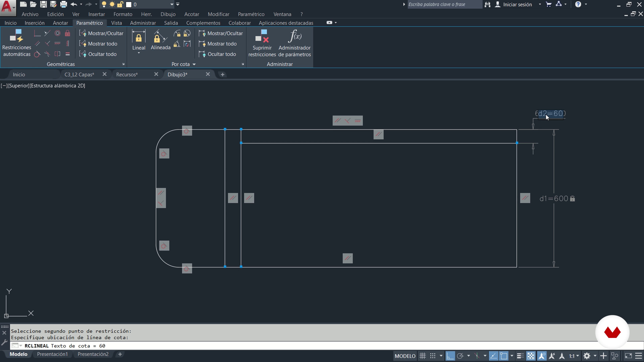Click Ocultar todo in Geométricas panel

click(x=98, y=54)
